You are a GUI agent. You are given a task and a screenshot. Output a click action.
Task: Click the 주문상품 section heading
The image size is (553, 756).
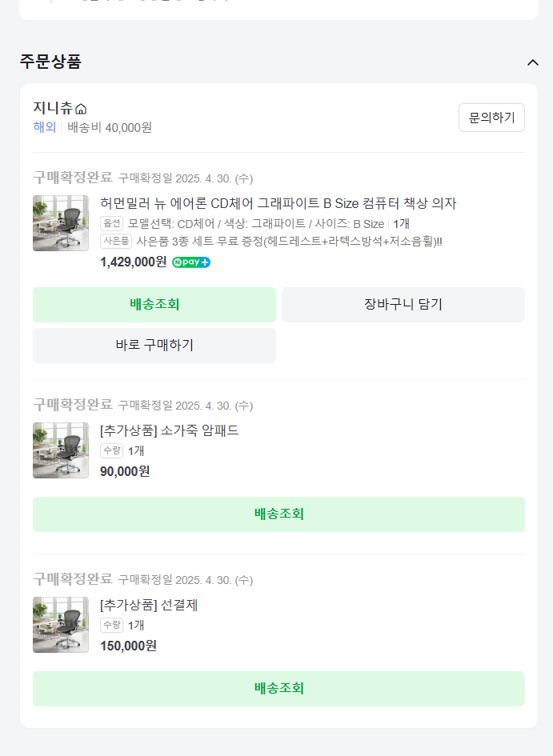[x=50, y=62]
